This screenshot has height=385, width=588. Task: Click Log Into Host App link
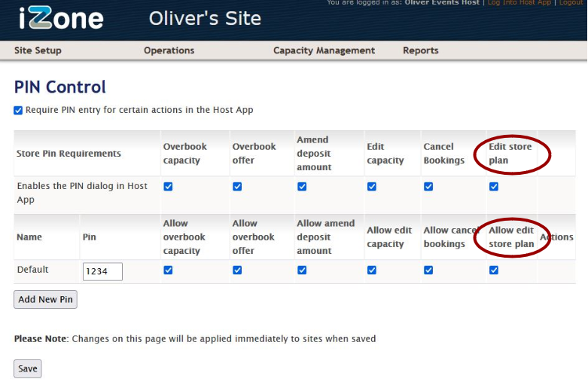point(519,2)
